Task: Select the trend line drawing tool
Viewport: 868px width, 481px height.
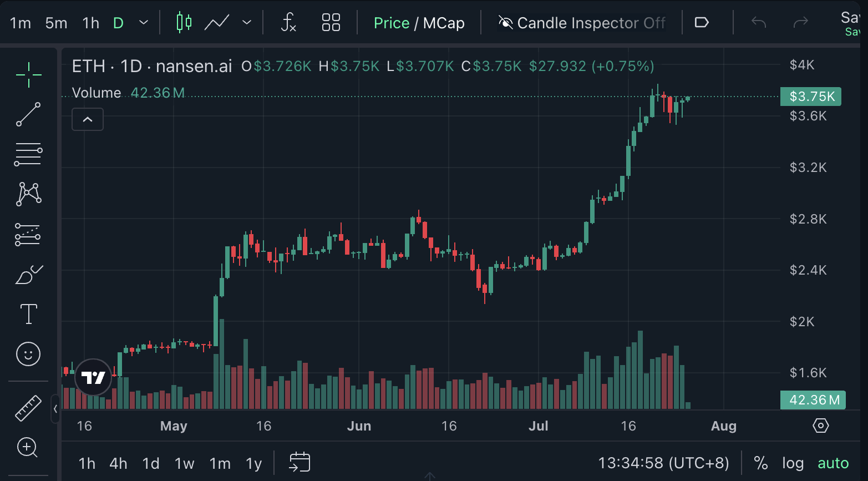Action: [x=28, y=114]
